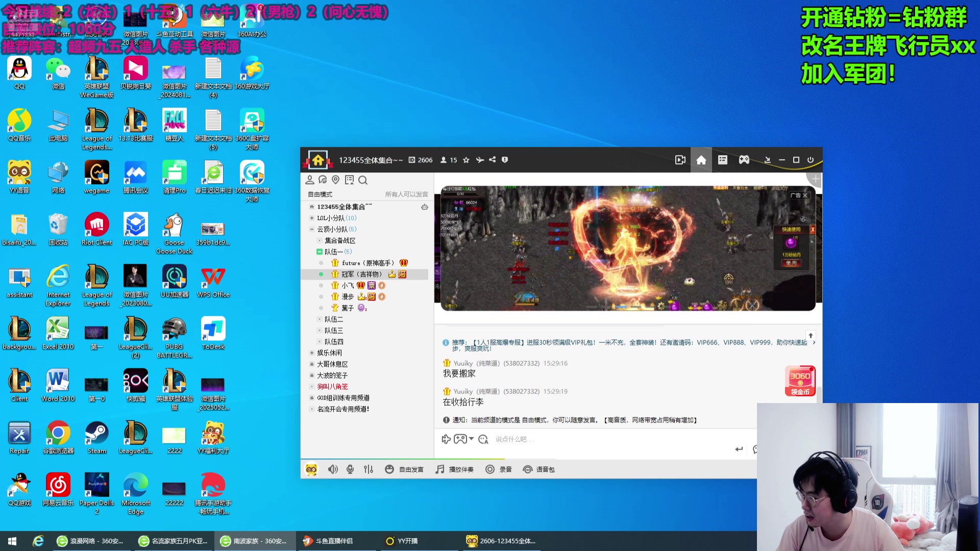Image resolution: width=980 pixels, height=551 pixels.
Task: Open emoji search icon in chat toolbar
Action: click(x=483, y=439)
